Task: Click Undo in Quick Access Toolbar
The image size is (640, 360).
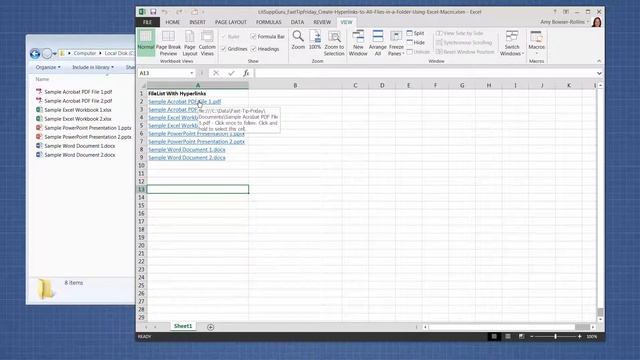Action: (164, 12)
